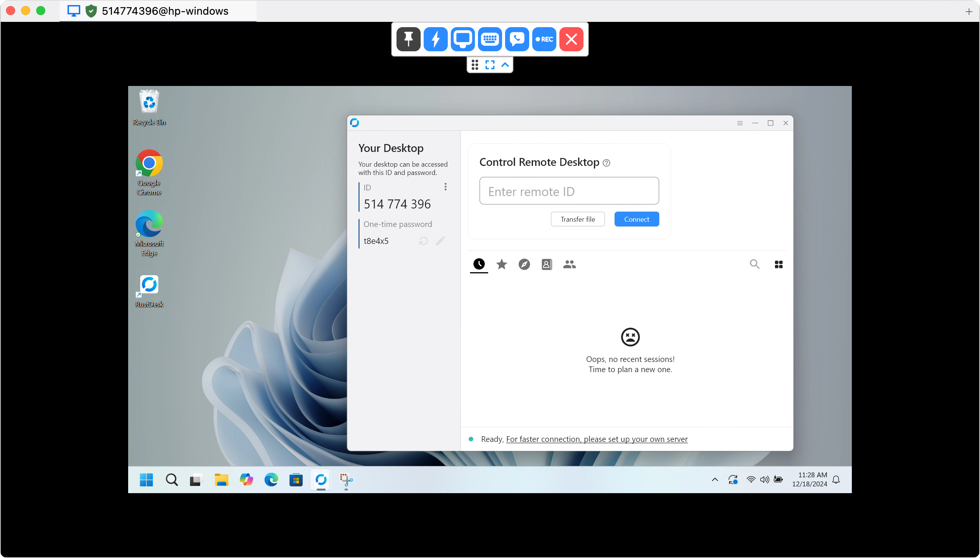Open the chat and voice call icon
This screenshot has width=980, height=558.
[x=517, y=39]
